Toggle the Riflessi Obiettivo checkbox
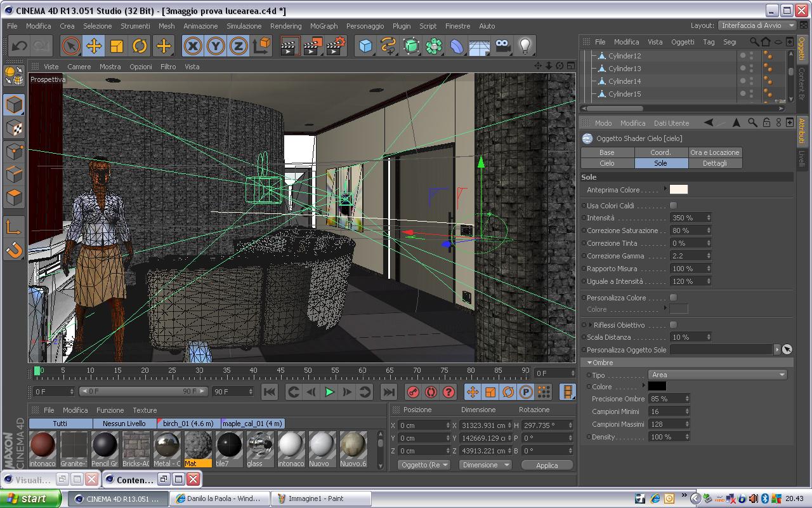812x508 pixels. tap(673, 324)
